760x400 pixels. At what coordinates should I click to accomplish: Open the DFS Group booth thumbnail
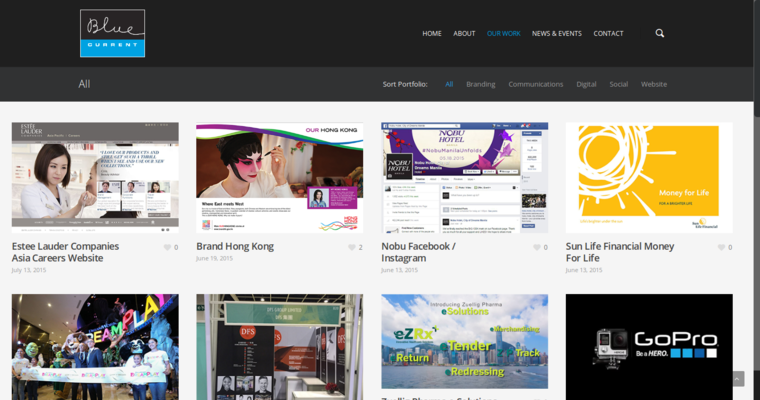tap(280, 347)
